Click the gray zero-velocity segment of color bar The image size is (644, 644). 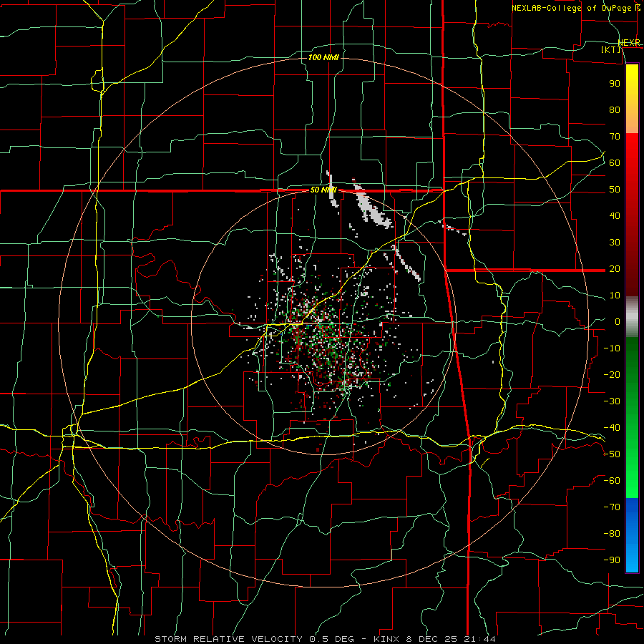(632, 317)
